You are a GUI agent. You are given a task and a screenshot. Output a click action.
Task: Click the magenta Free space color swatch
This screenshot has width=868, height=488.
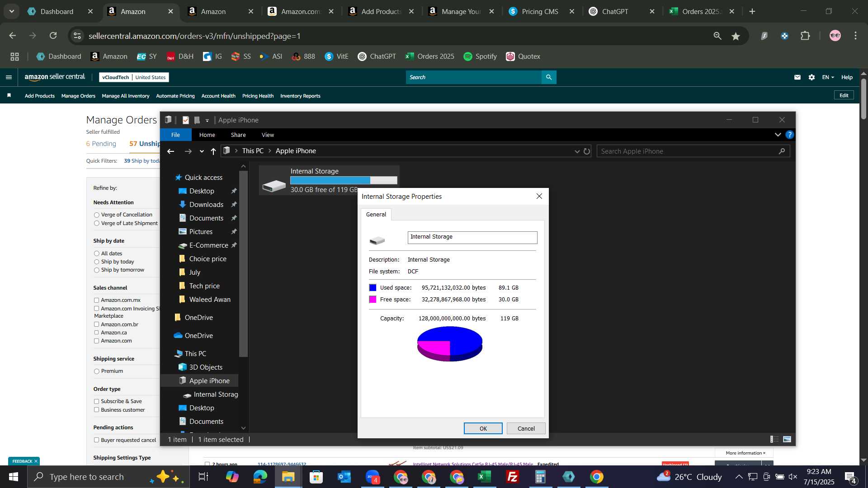click(x=373, y=300)
